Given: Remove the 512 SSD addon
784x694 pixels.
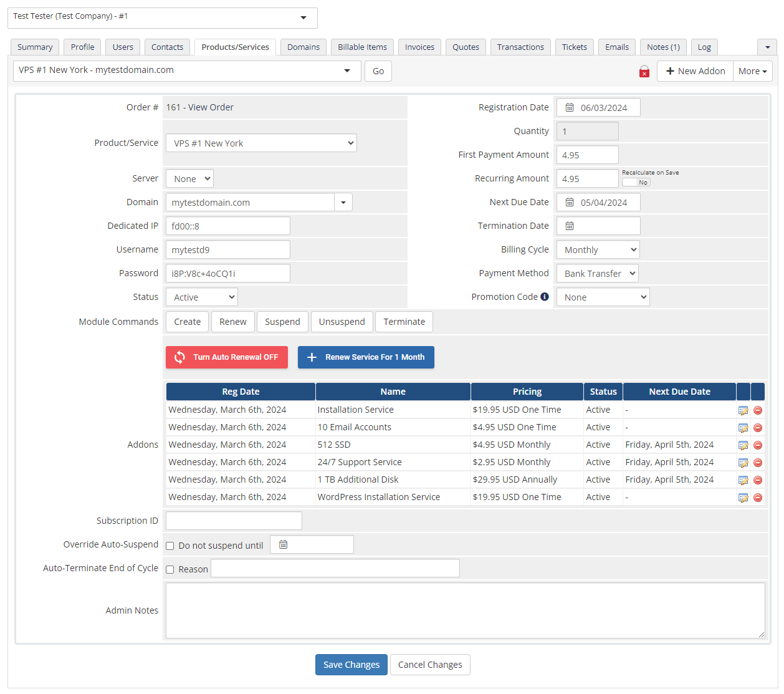Looking at the screenshot, I should [758, 445].
